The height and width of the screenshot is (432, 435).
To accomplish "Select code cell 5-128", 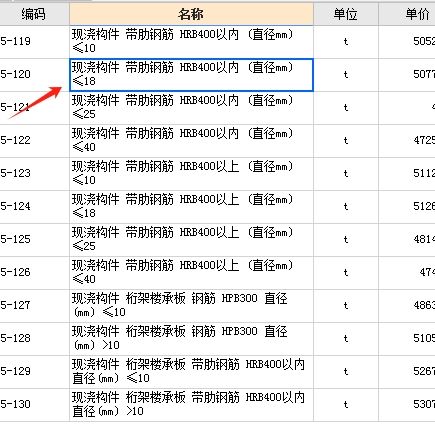I will click(34, 339).
